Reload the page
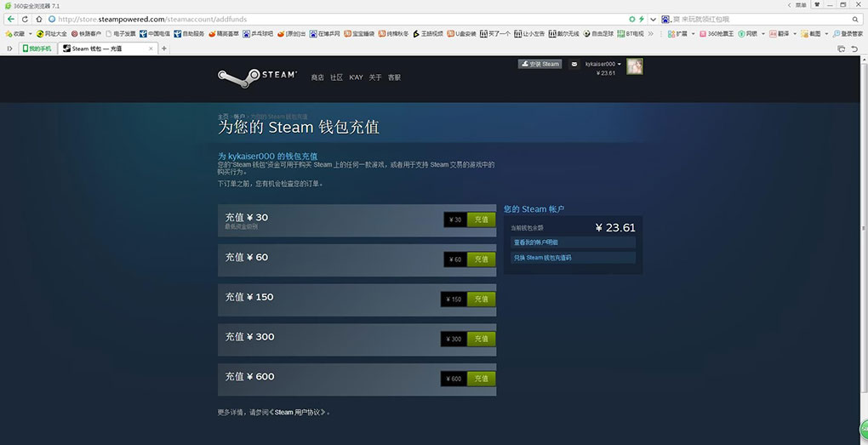Viewport: 868px width, 445px height. click(25, 19)
